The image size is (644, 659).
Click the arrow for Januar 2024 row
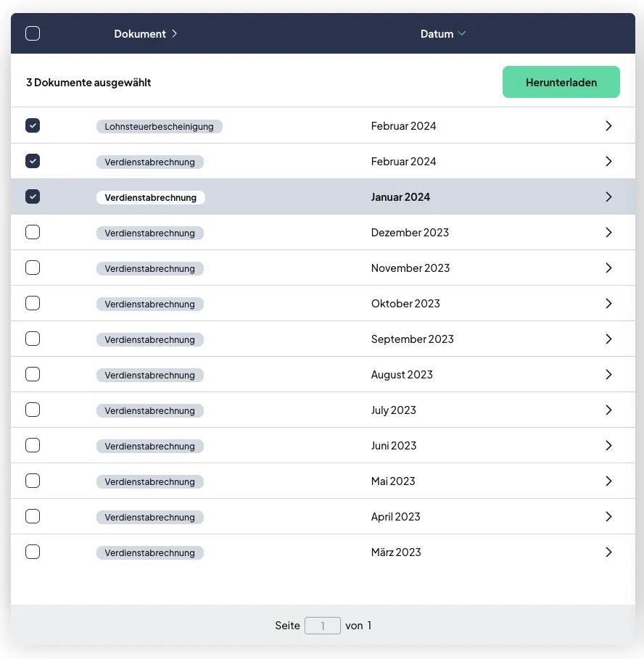pos(608,197)
